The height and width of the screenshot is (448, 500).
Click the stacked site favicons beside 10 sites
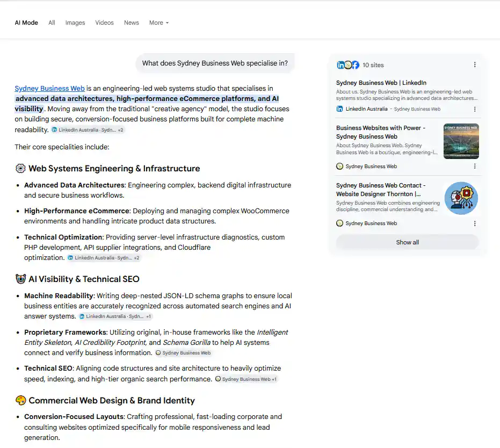coord(348,64)
